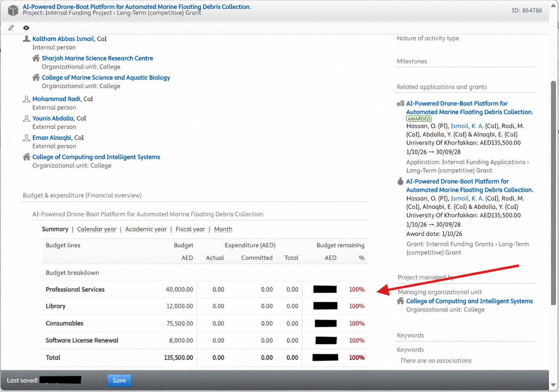Open Sharjah Marine Science Research Centre link
This screenshot has width=559, height=392.
pyautogui.click(x=97, y=58)
